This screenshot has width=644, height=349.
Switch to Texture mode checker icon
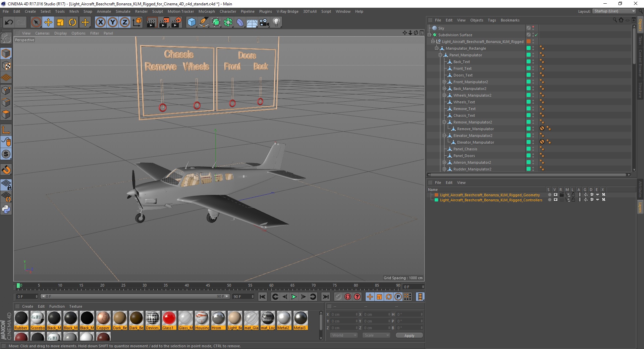[6, 66]
